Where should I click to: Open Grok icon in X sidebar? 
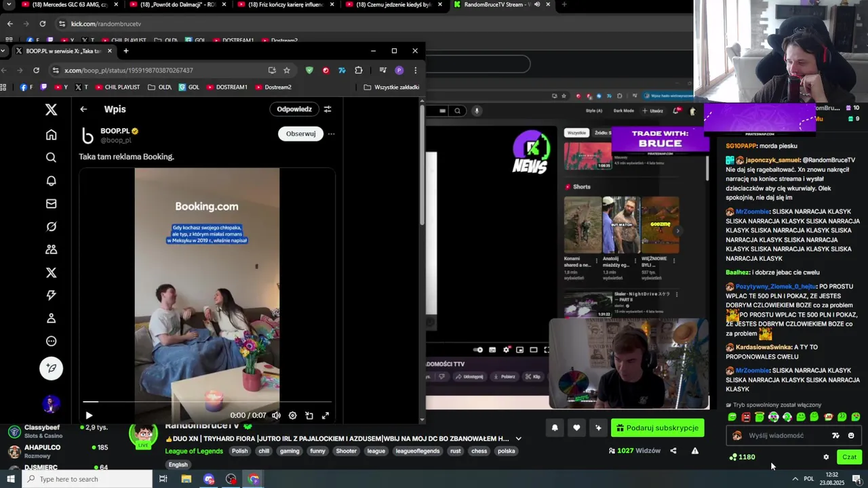(51, 226)
